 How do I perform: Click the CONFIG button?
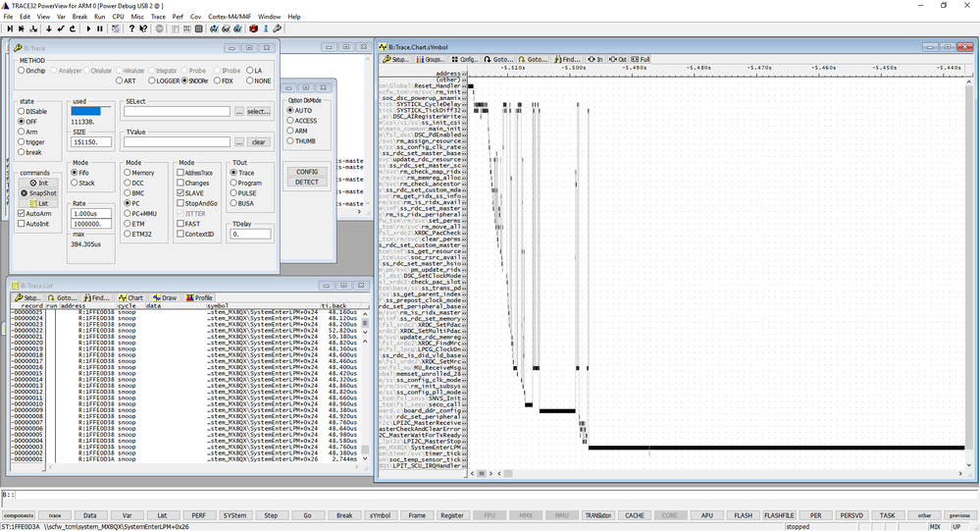(307, 172)
